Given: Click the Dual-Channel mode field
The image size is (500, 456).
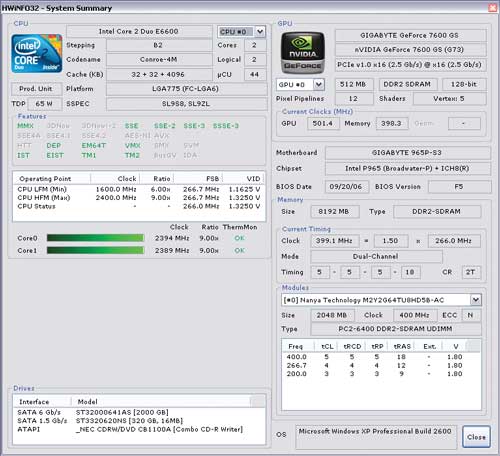Looking at the screenshot, I should click(x=376, y=256).
